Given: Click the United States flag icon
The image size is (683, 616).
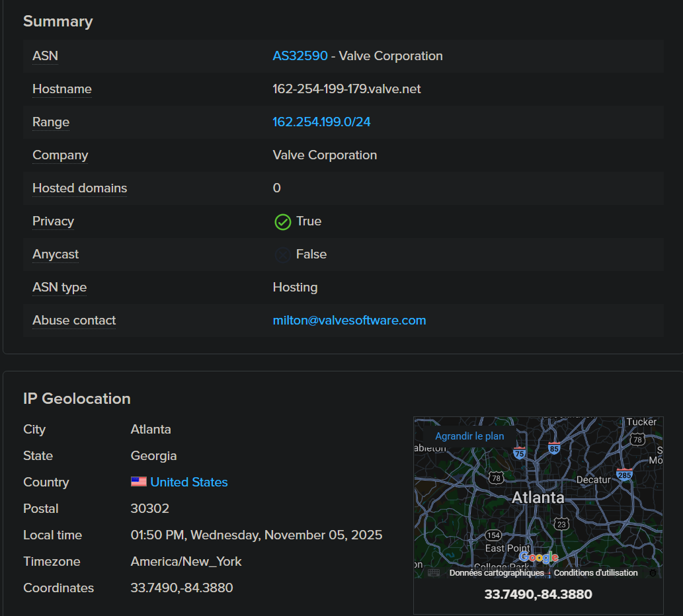Looking at the screenshot, I should click(x=139, y=482).
